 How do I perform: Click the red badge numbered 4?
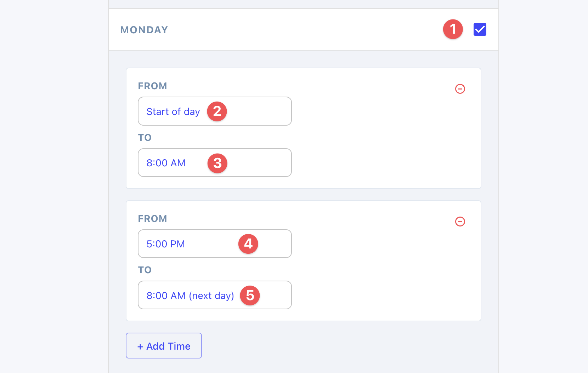coord(248,244)
